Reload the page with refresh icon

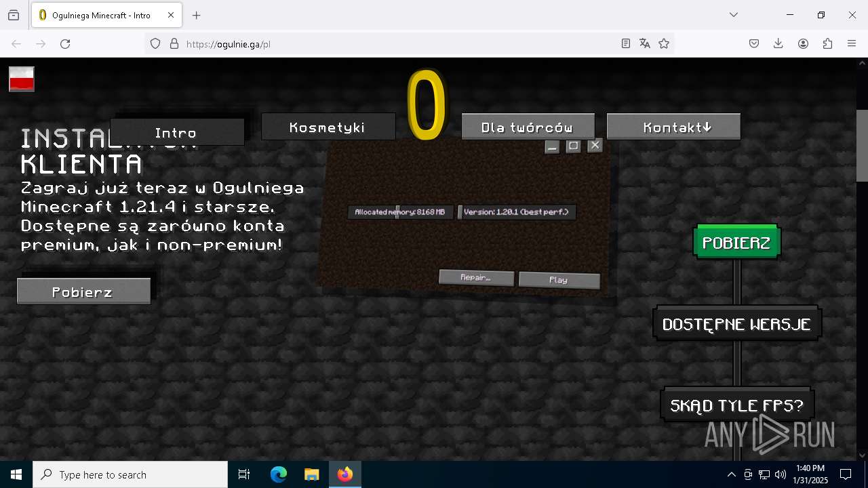coord(65,43)
